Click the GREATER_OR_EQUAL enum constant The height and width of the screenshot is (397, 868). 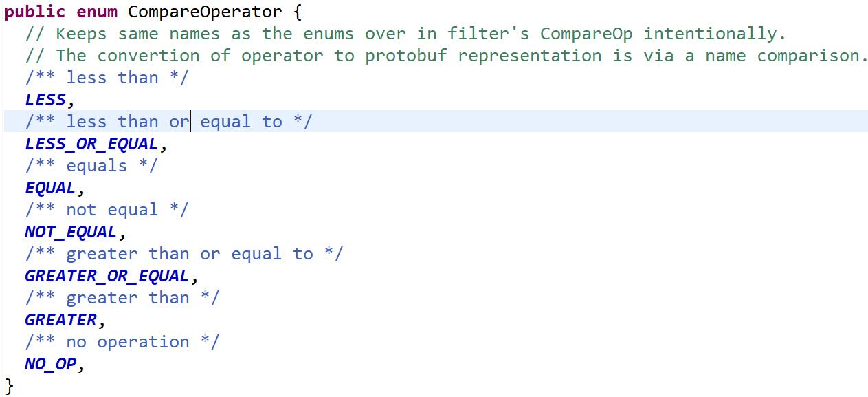107,276
